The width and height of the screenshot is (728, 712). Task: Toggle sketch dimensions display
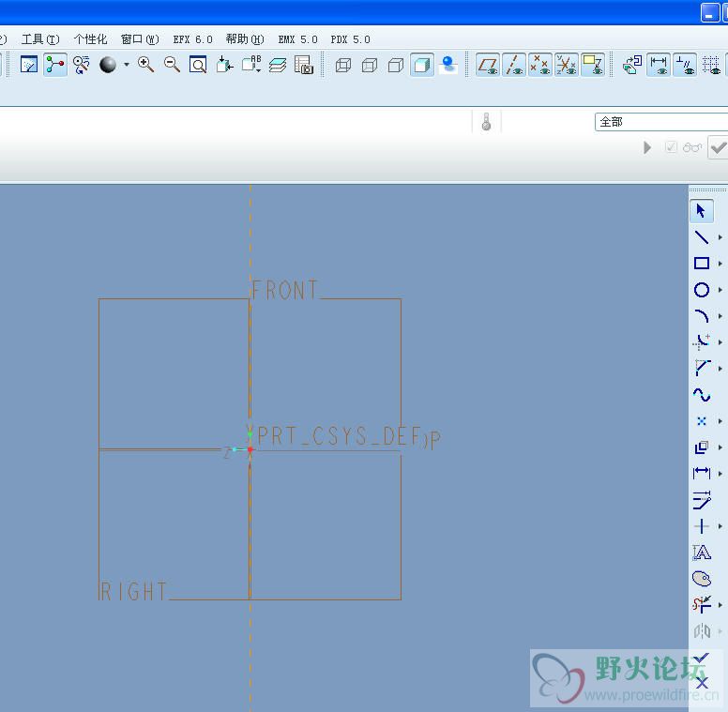point(659,65)
